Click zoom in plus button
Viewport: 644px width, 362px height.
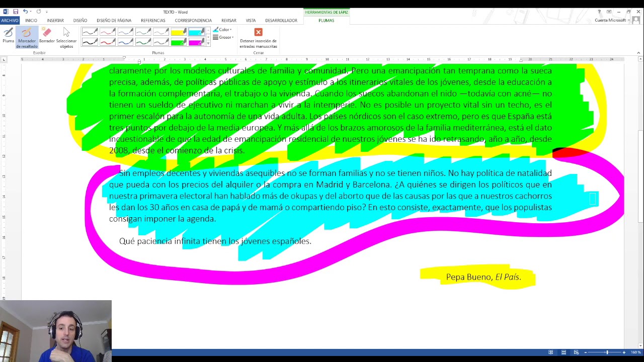point(624,352)
